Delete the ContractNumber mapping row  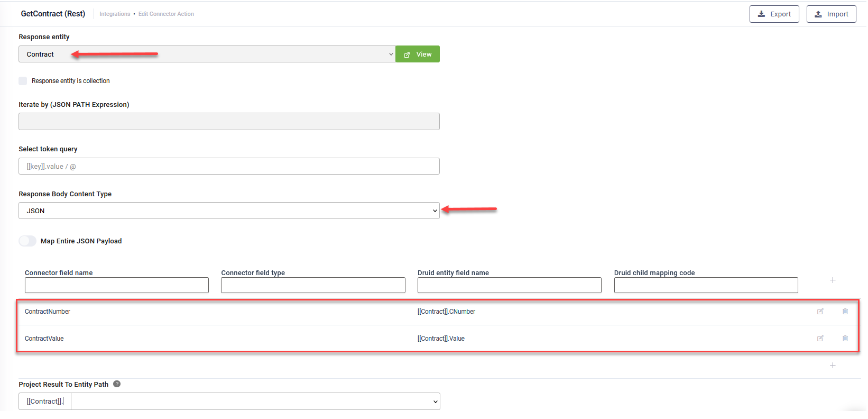[x=845, y=312]
